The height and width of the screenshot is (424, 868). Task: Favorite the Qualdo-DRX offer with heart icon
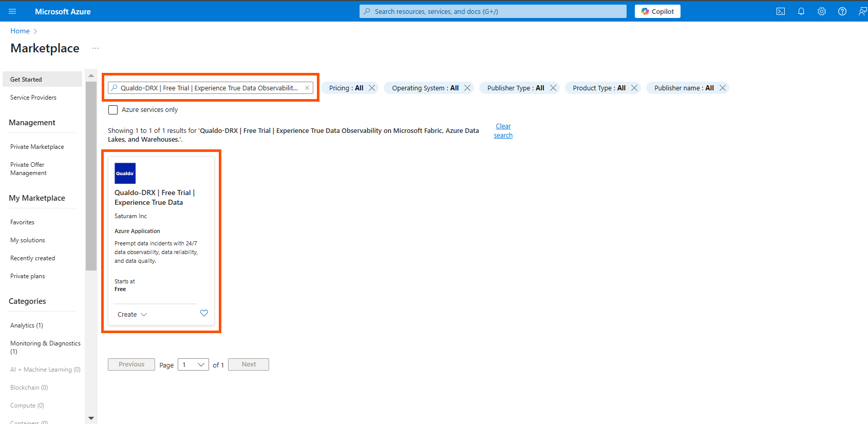204,313
